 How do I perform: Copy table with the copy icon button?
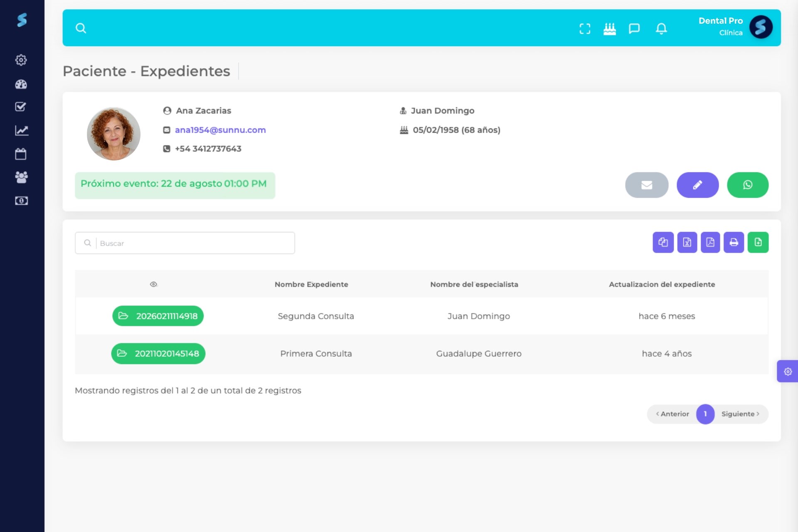click(663, 242)
